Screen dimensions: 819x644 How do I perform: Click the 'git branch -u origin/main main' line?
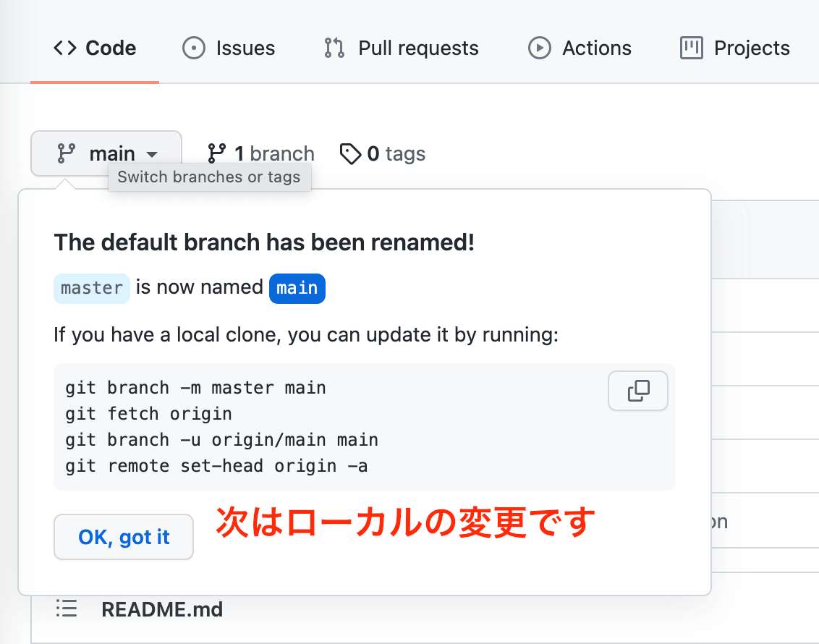coord(221,440)
